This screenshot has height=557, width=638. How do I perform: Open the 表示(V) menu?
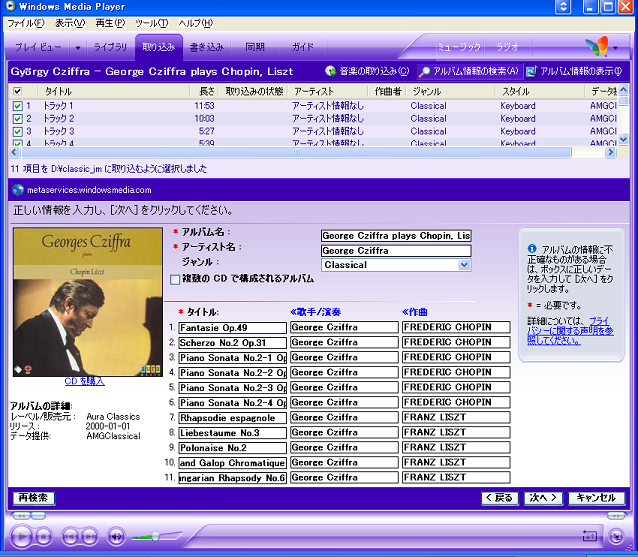click(x=70, y=23)
